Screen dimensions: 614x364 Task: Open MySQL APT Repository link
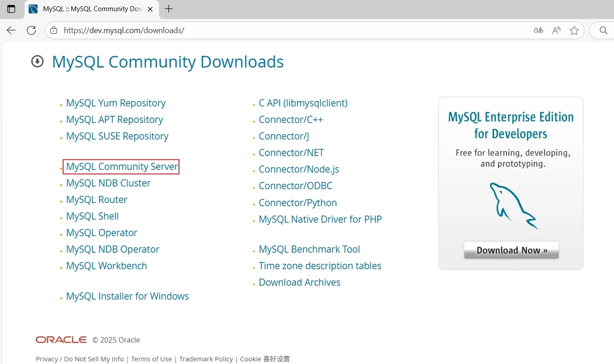tap(115, 119)
